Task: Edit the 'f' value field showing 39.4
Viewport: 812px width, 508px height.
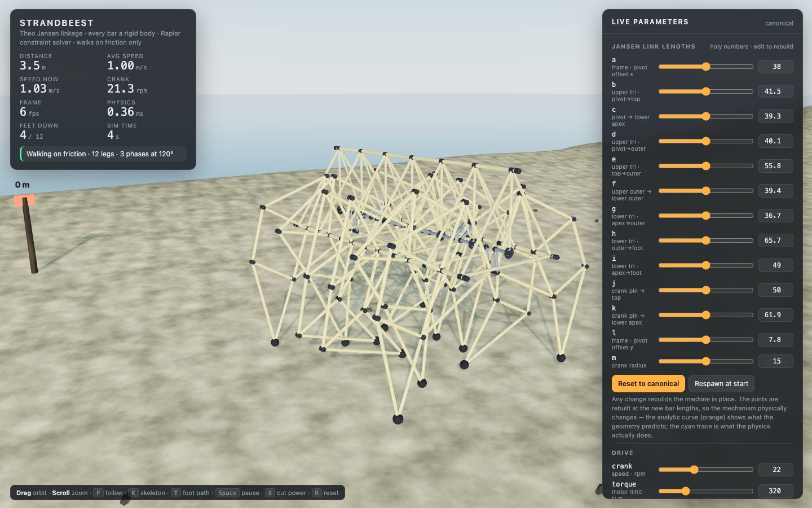Action: click(x=776, y=191)
